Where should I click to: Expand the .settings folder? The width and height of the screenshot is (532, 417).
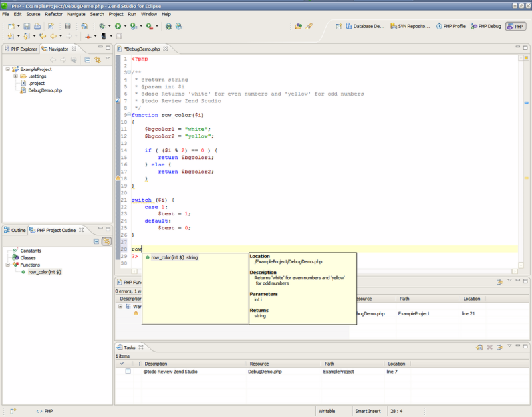click(15, 76)
